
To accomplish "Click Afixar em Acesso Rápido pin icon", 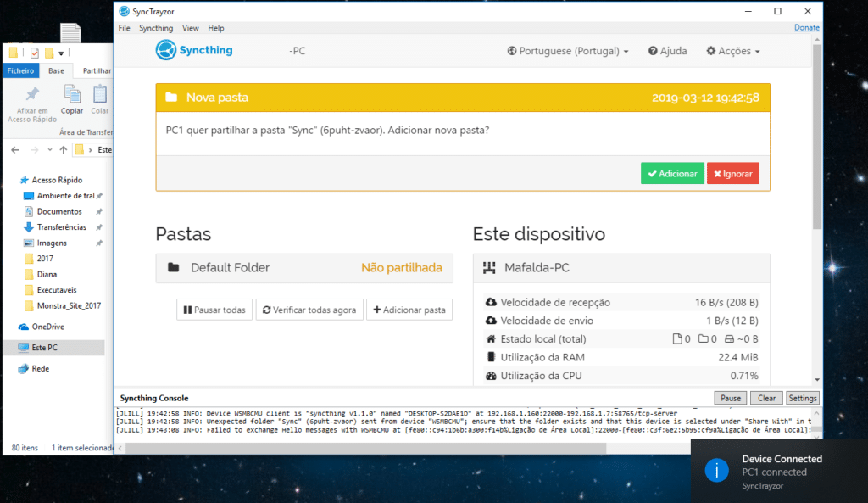I will click(32, 94).
